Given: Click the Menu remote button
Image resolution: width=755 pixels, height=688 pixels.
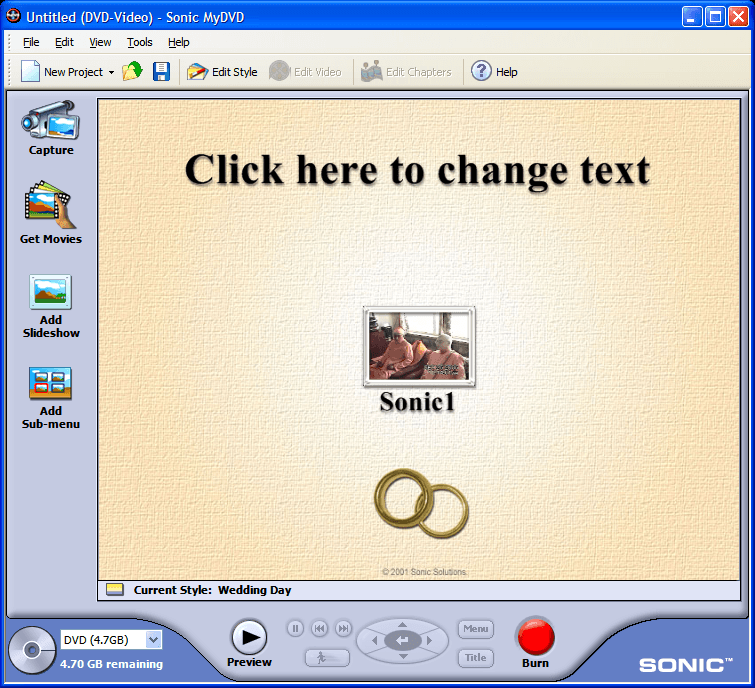Looking at the screenshot, I should point(476,629).
